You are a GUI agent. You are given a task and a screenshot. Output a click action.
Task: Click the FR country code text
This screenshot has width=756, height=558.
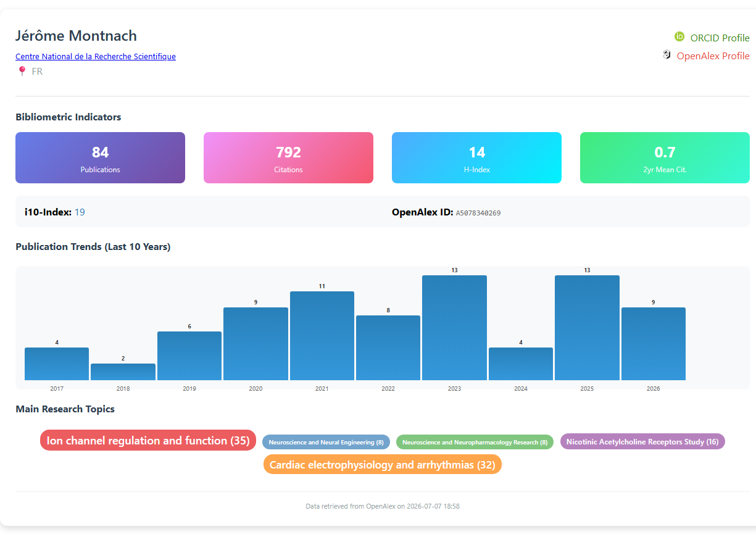(37, 71)
